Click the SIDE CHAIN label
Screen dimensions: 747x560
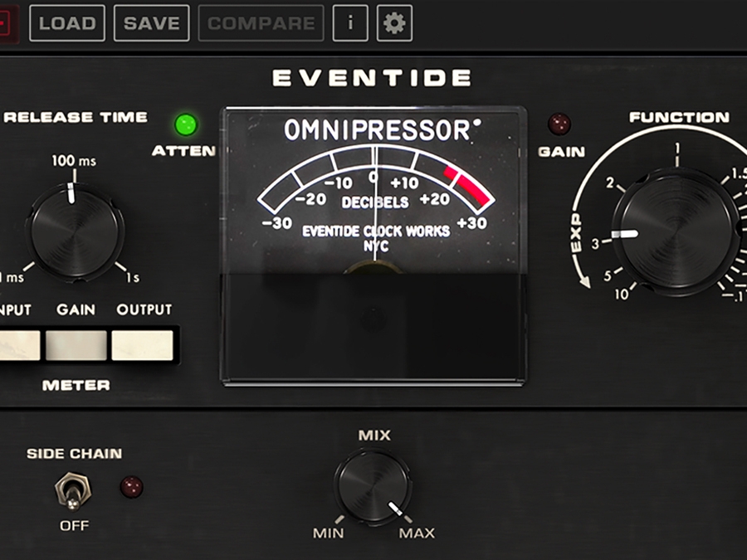75,453
